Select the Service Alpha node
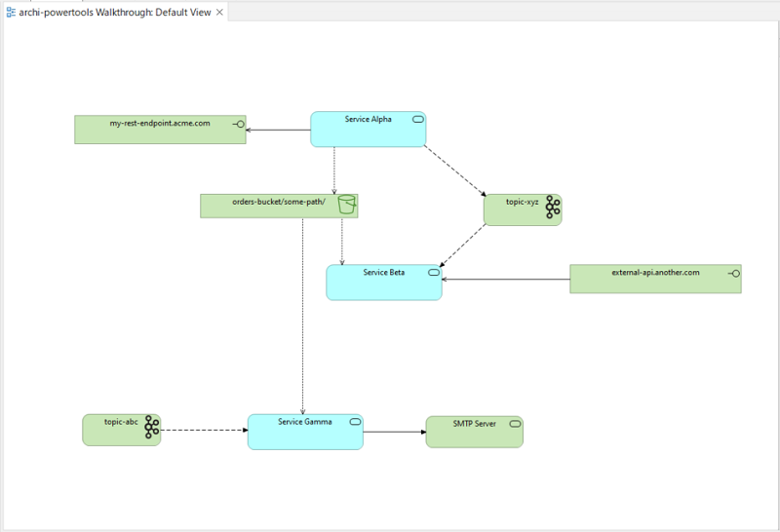 pos(369,130)
